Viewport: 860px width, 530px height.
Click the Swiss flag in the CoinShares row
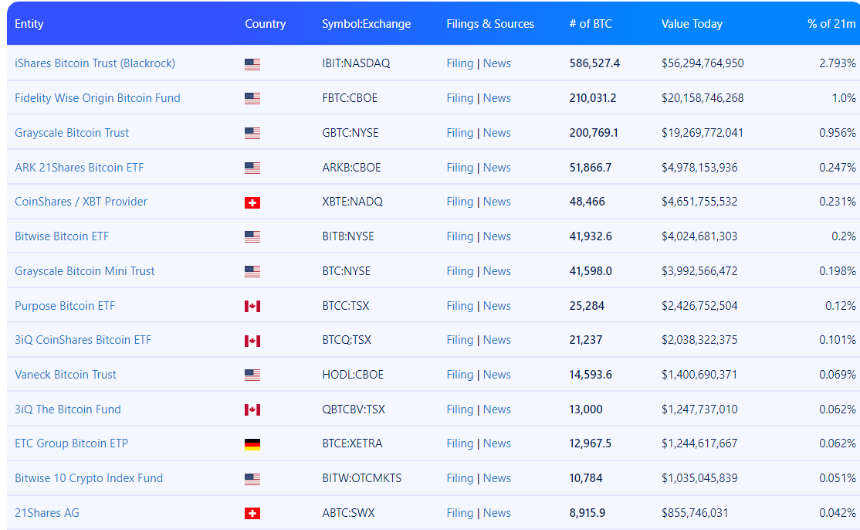(252, 202)
